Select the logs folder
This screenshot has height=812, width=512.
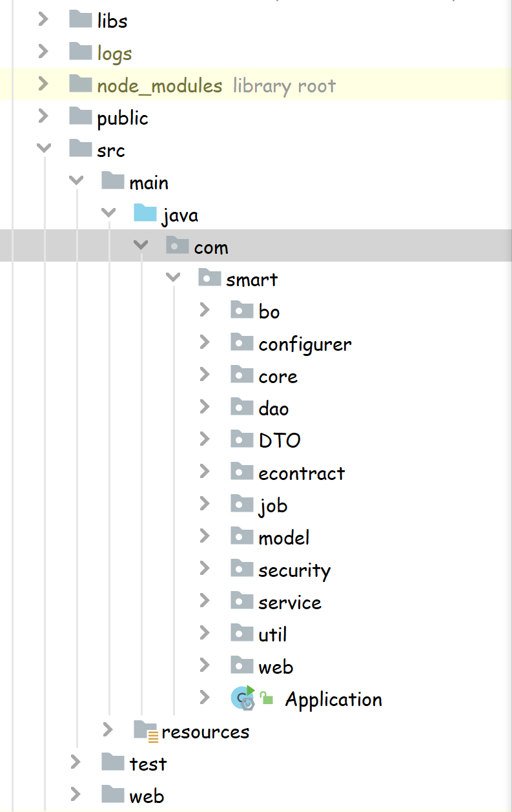click(x=114, y=54)
